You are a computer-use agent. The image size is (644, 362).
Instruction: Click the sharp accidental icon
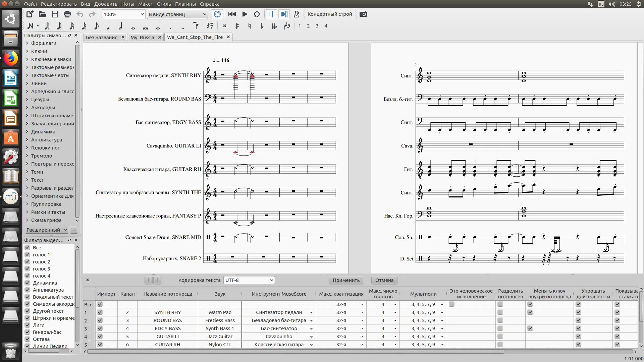(x=237, y=26)
